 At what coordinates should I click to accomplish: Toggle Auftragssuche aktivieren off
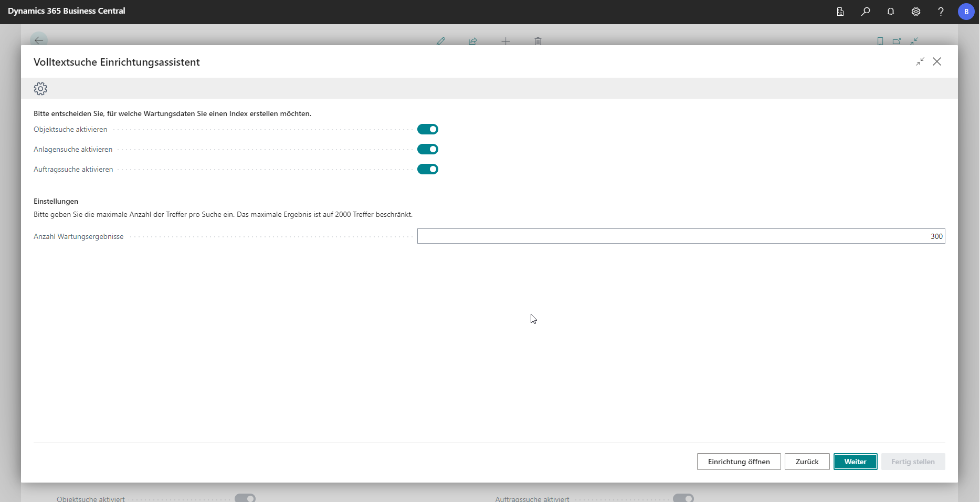tap(428, 169)
